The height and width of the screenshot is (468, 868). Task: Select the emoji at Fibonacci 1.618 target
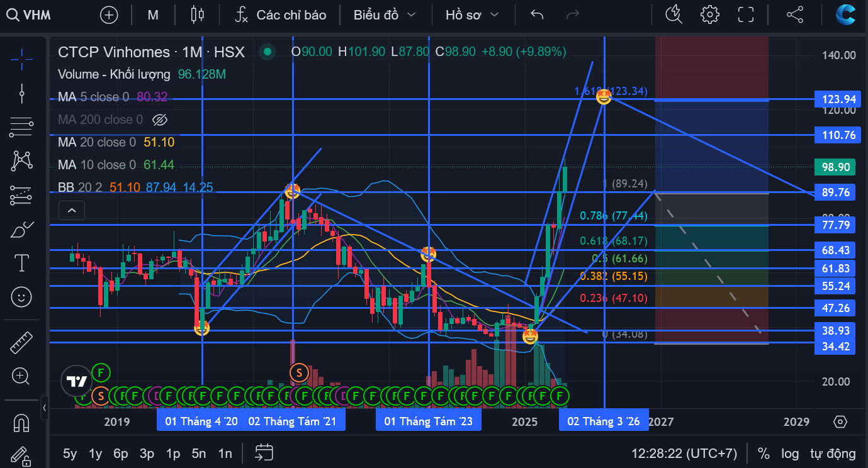[604, 97]
